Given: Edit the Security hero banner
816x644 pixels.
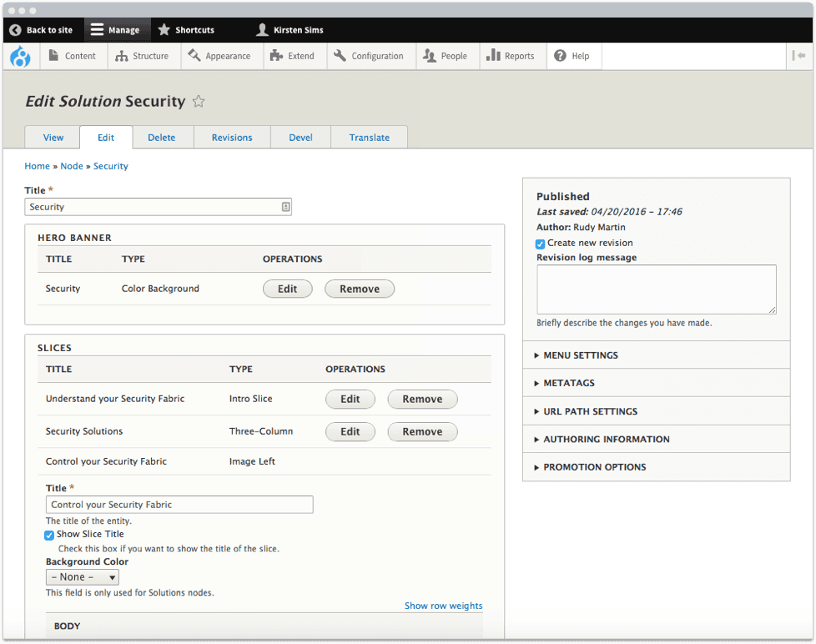Looking at the screenshot, I should 287,289.
